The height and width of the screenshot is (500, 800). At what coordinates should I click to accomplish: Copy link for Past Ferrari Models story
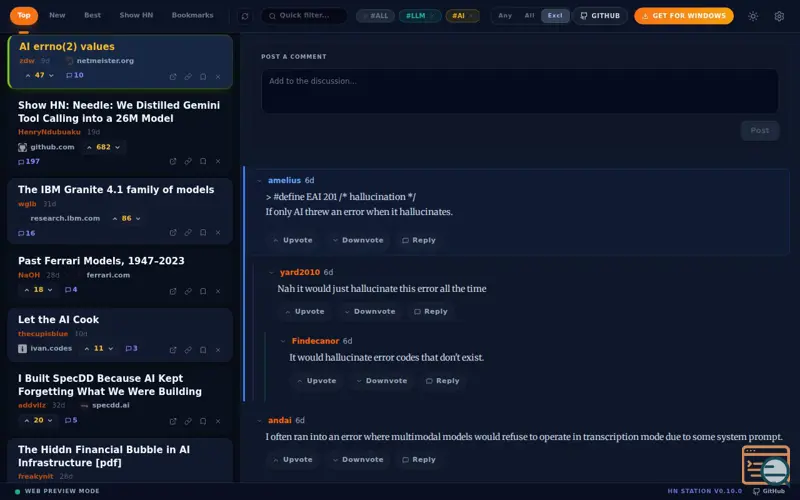point(188,291)
